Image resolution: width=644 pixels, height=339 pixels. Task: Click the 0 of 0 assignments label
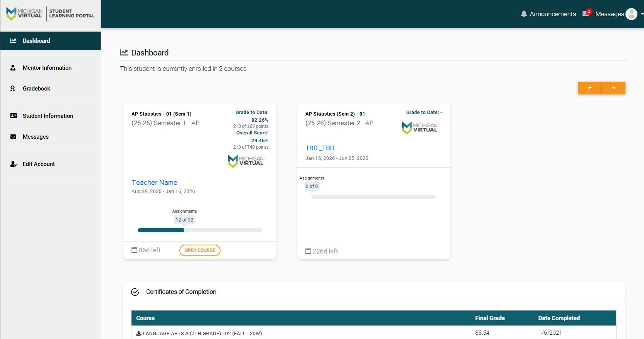[x=312, y=186]
